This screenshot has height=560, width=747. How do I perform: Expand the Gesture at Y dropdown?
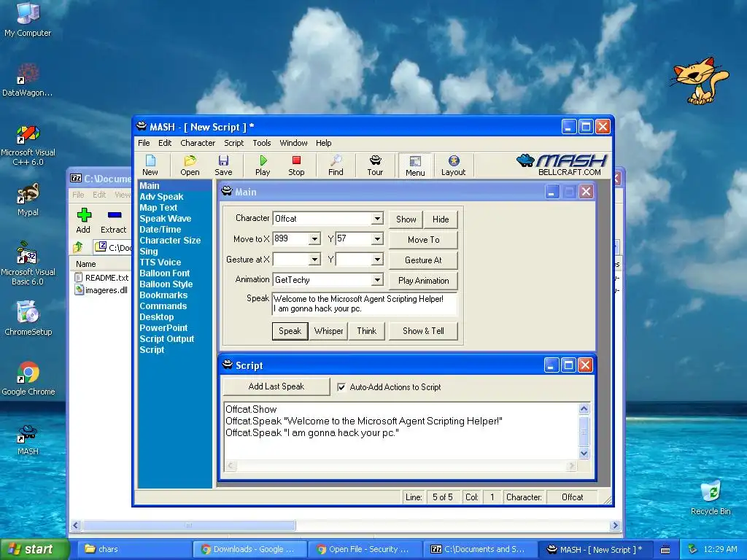[x=377, y=260]
